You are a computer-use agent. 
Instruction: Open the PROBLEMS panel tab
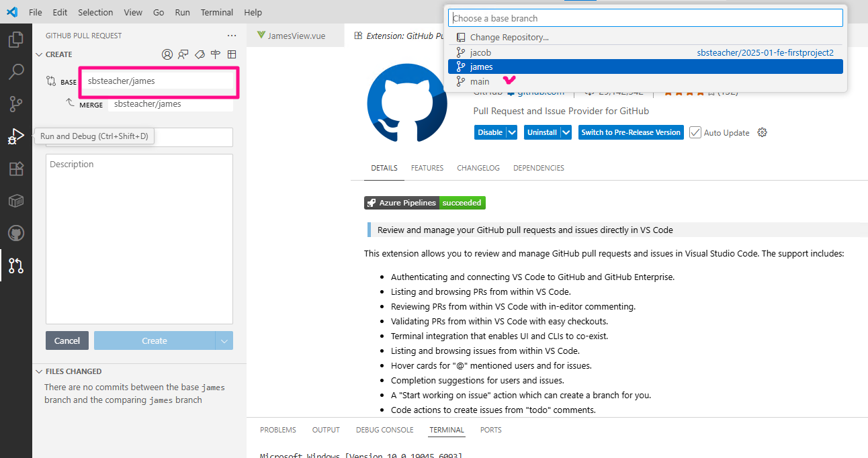click(x=278, y=430)
